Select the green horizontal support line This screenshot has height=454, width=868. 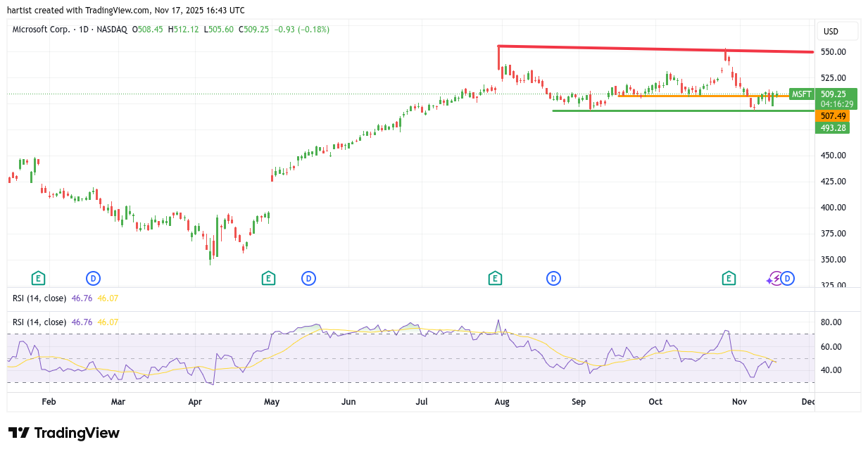669,111
